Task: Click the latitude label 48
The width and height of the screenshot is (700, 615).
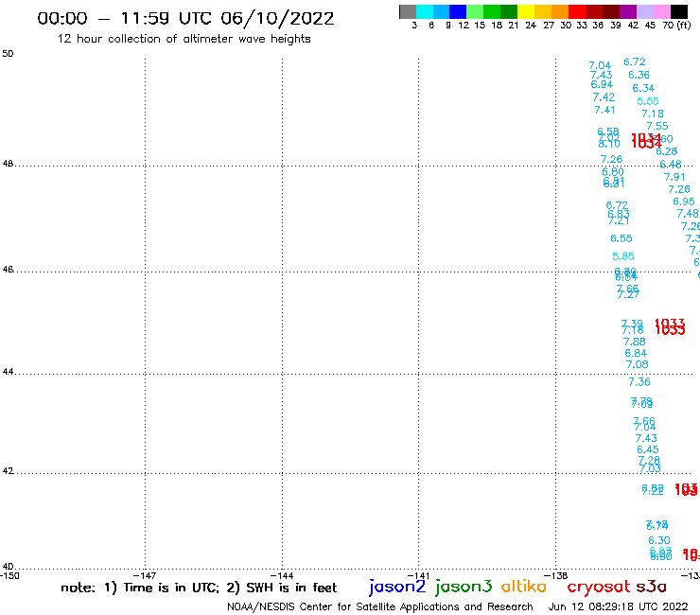Action: tap(8, 164)
